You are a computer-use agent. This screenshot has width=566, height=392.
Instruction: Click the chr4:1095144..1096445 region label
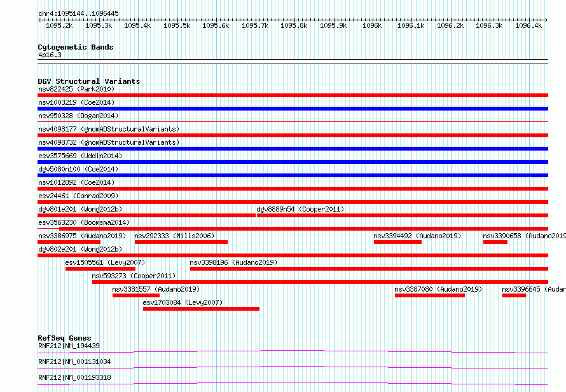point(78,13)
